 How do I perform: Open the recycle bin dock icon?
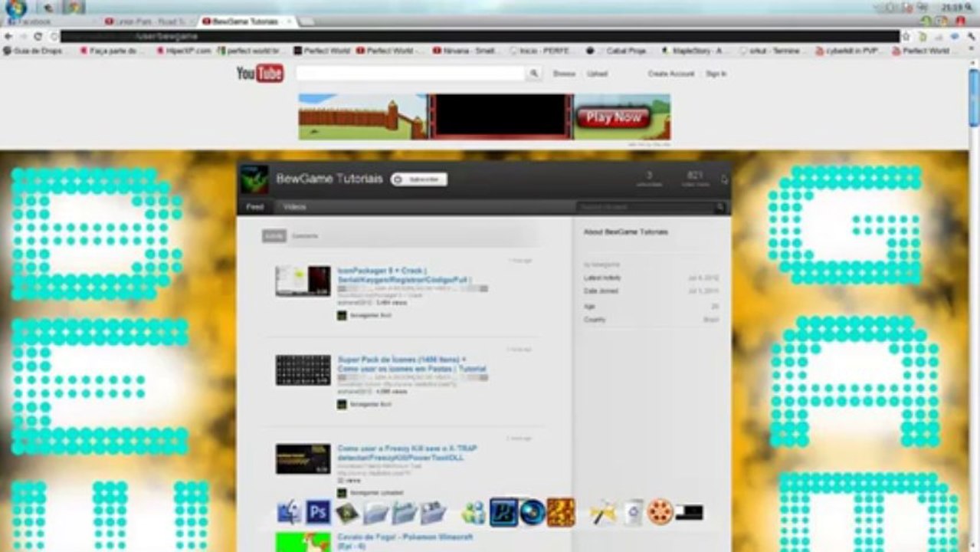(x=633, y=512)
